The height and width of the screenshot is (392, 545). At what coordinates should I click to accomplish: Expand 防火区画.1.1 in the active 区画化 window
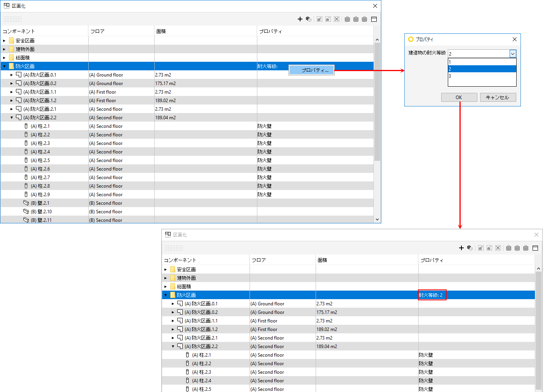(x=12, y=92)
